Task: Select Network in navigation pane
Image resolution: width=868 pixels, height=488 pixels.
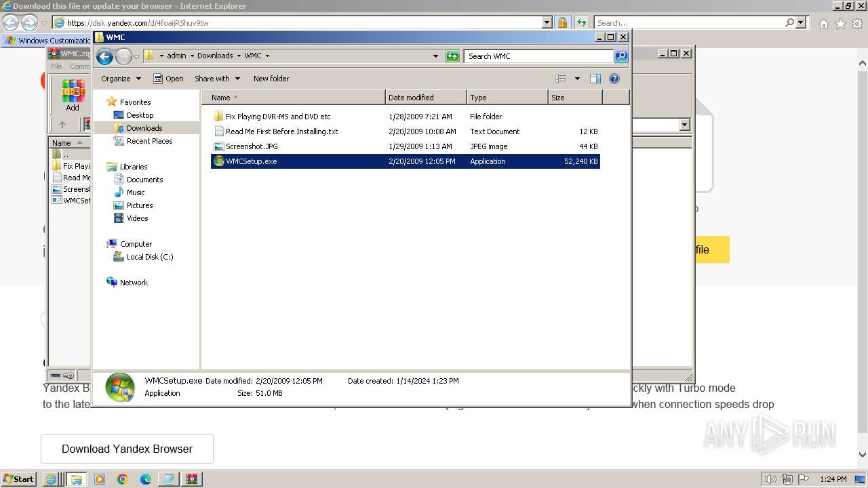Action: (134, 283)
